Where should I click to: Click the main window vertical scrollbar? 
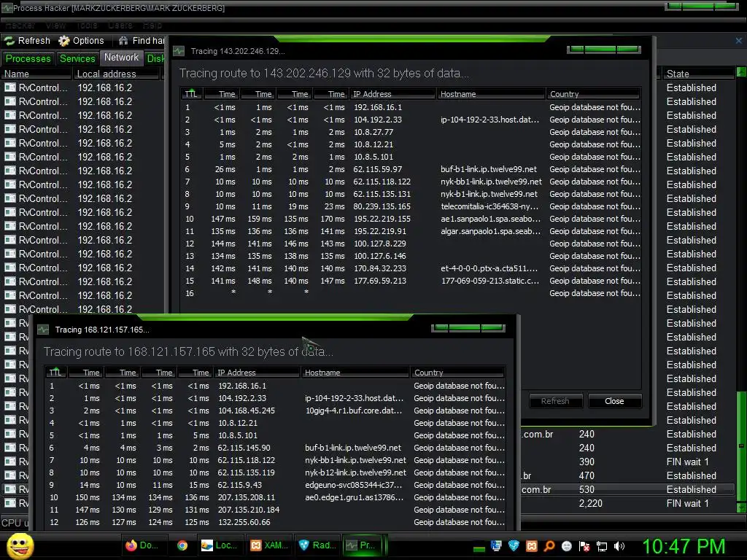click(x=741, y=290)
